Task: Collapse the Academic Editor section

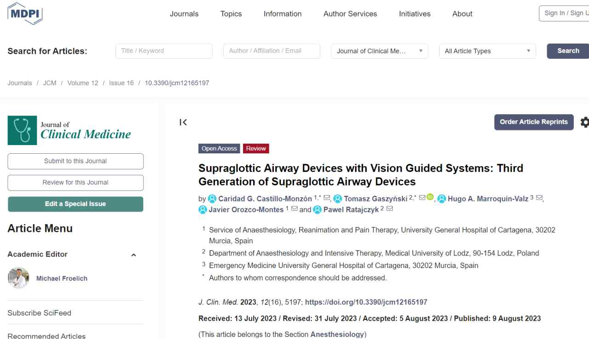Action: click(x=134, y=255)
